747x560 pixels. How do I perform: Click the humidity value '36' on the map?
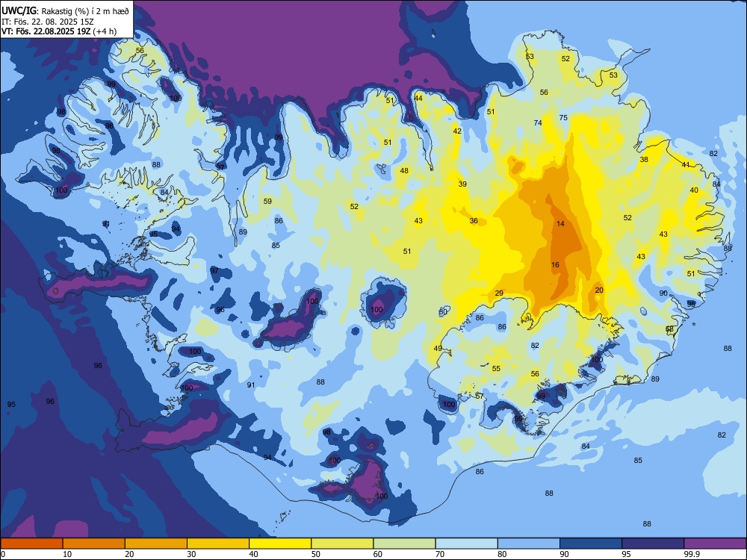474,220
